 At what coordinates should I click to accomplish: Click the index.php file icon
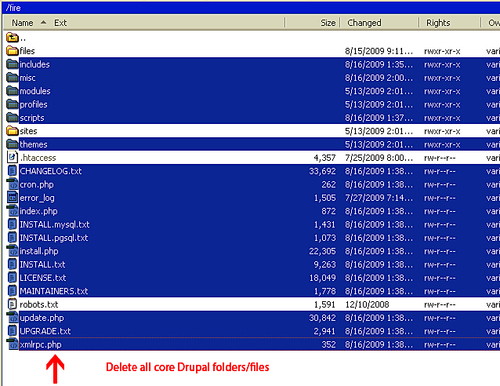pyautogui.click(x=12, y=211)
